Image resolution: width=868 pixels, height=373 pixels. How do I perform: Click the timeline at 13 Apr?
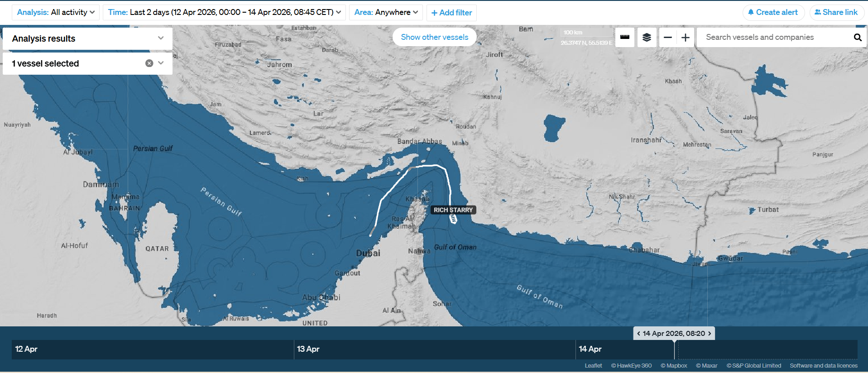[x=308, y=349]
